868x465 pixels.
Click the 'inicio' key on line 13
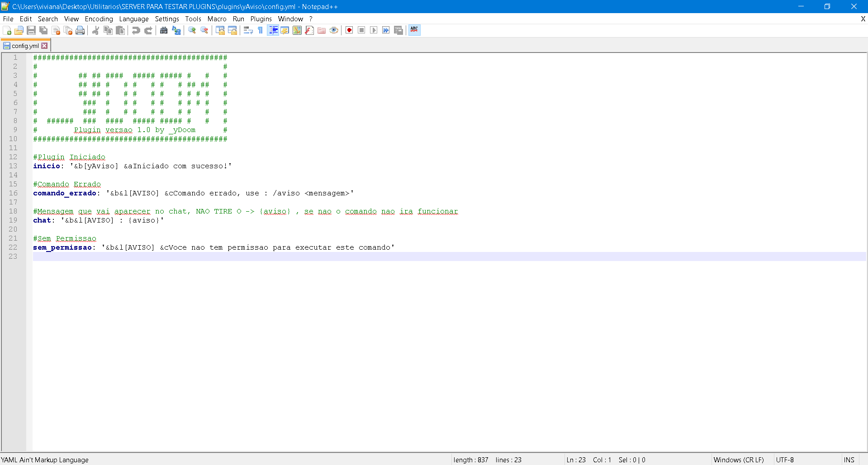(47, 166)
